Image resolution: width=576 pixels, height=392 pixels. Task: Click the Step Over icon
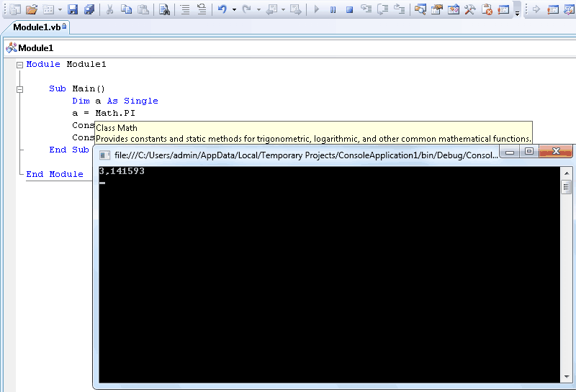pos(382,9)
